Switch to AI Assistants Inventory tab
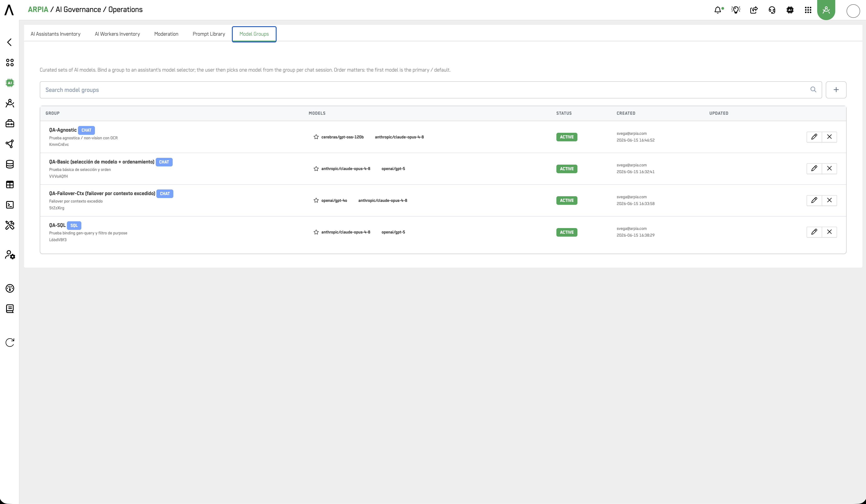The image size is (866, 504). (55, 34)
